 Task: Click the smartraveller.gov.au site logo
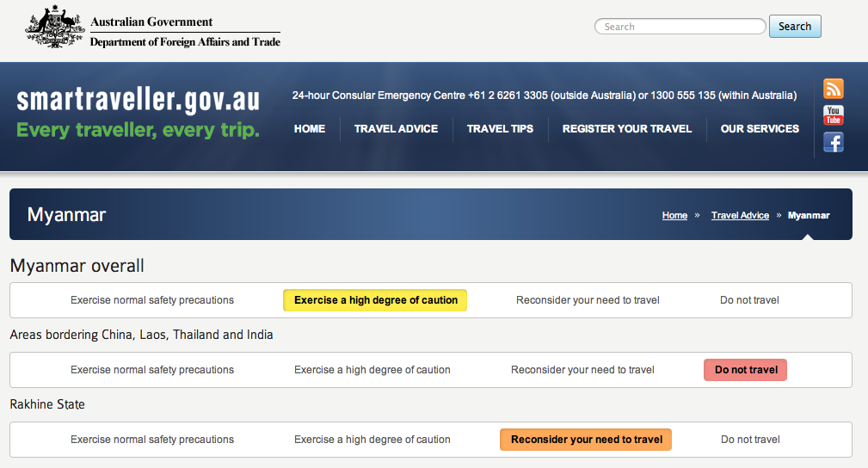point(138,100)
